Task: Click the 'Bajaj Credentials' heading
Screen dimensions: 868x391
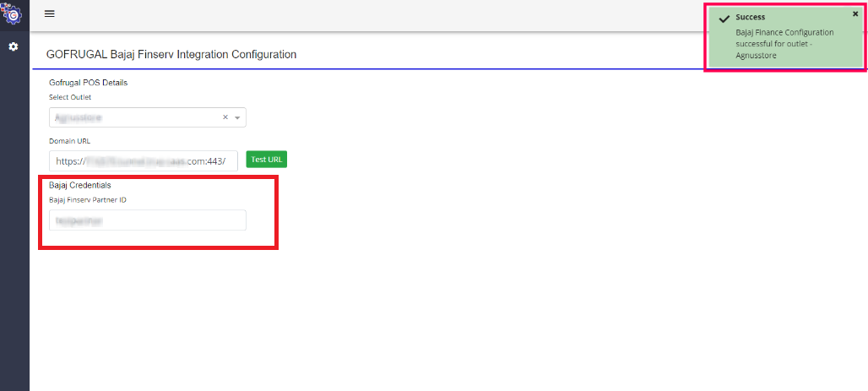Action: [x=79, y=186]
